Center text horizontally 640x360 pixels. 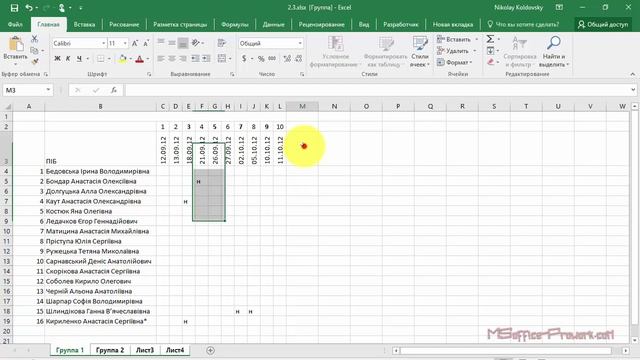click(172, 59)
